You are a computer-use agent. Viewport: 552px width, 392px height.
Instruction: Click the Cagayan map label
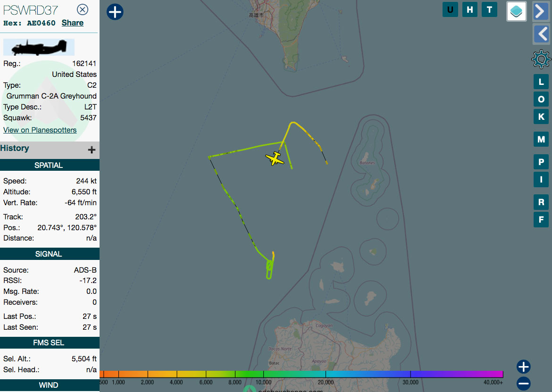point(324,325)
